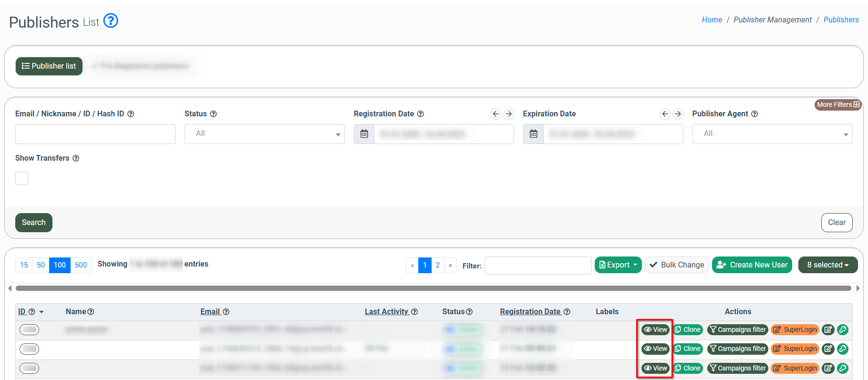Image resolution: width=868 pixels, height=380 pixels.
Task: Click the edit pencil icon in first row
Action: [x=828, y=329]
